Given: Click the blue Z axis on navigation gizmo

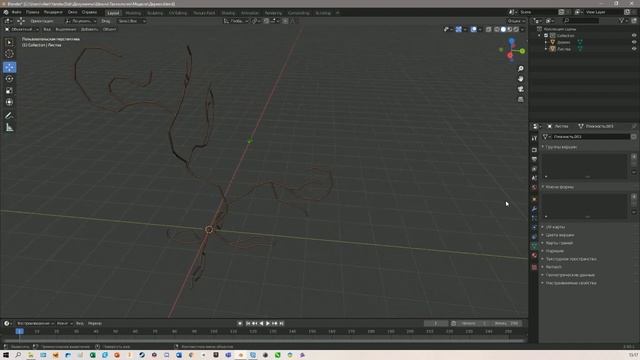Looking at the screenshot, I should pyautogui.click(x=511, y=41).
